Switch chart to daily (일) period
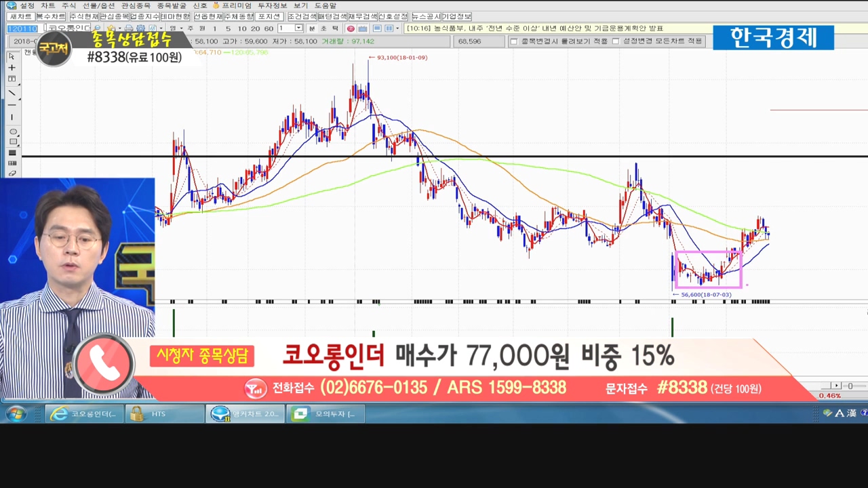This screenshot has width=868, height=488. 172,28
